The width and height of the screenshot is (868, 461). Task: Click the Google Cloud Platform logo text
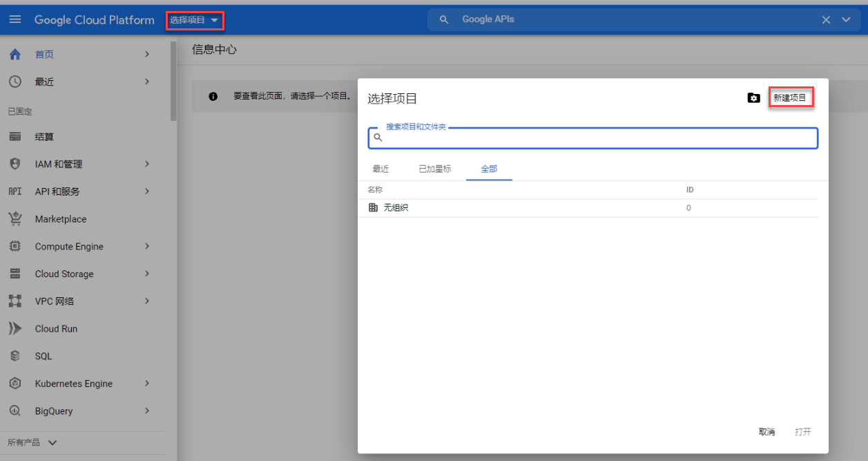tap(95, 20)
